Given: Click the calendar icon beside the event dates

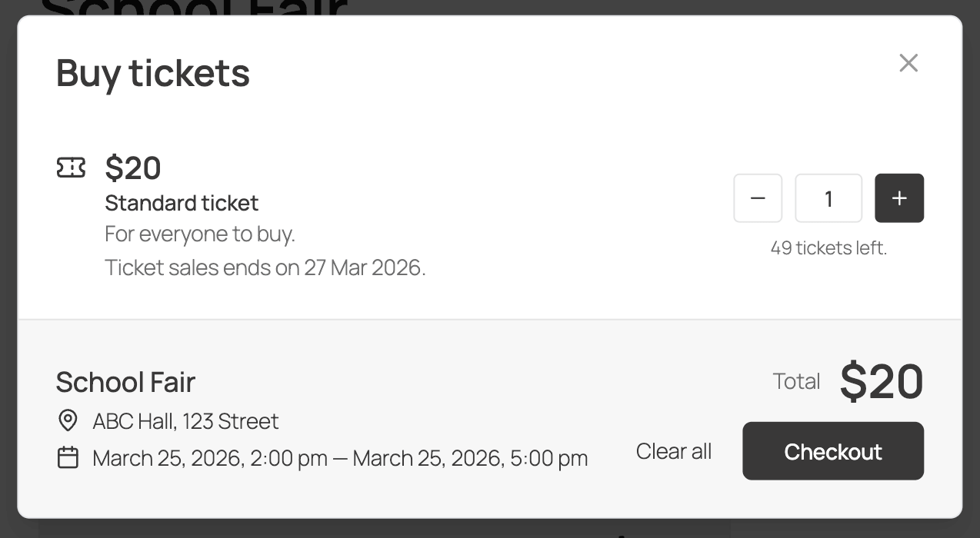Looking at the screenshot, I should [x=68, y=457].
